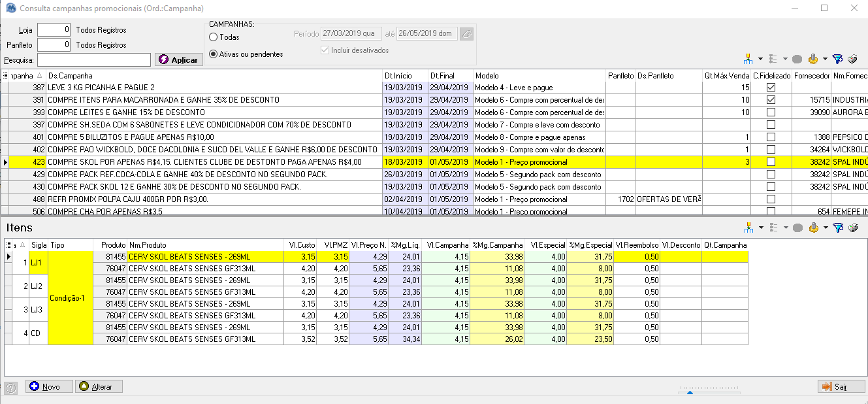Open gear settings dropdown arrow above campaigns grid
The height and width of the screenshot is (404, 868).
826,59
